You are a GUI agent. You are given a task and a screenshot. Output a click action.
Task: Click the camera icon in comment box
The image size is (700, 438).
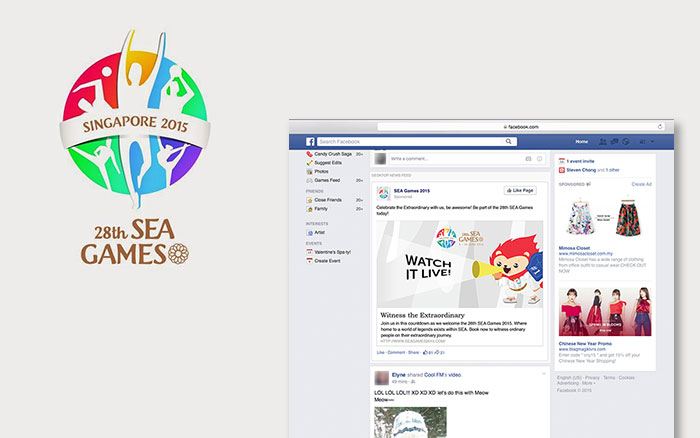point(529,158)
